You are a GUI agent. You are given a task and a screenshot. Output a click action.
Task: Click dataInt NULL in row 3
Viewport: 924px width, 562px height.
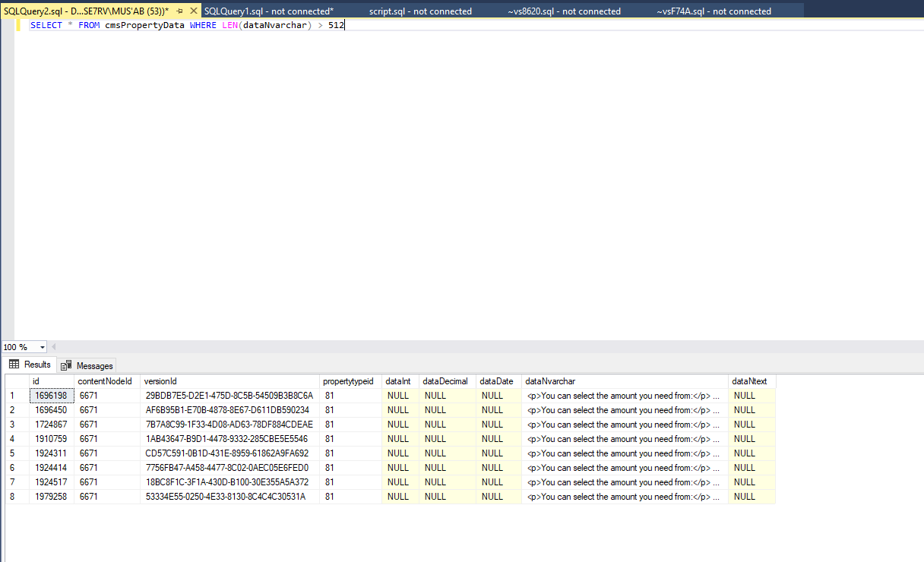[400, 425]
